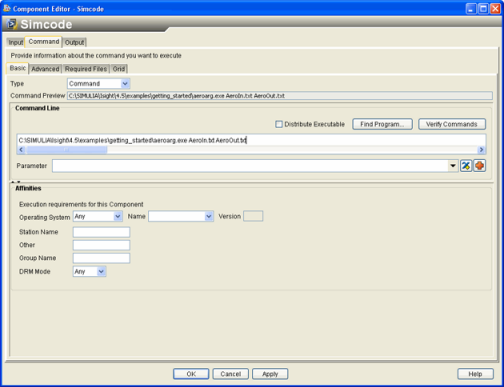Click the Simcode component icon in header
The width and height of the screenshot is (504, 387).
[12, 24]
